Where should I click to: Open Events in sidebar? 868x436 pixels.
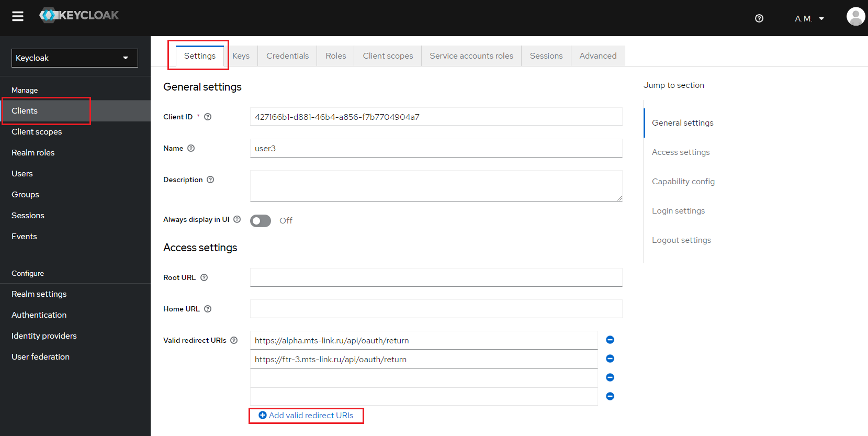click(x=75, y=237)
